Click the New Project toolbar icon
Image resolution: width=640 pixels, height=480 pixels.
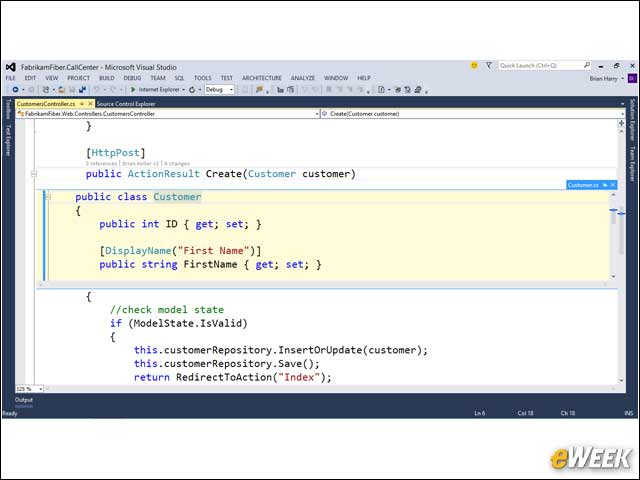(46, 89)
